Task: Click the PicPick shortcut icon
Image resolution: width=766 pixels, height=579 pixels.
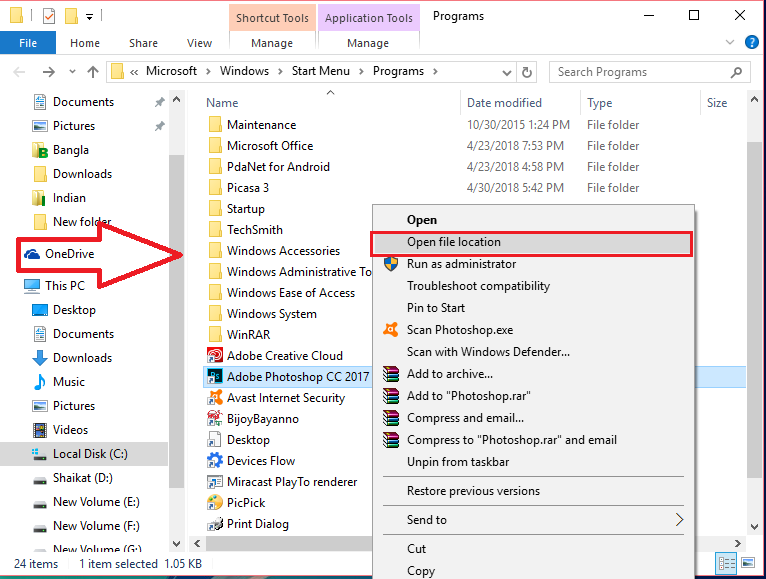Action: click(215, 503)
